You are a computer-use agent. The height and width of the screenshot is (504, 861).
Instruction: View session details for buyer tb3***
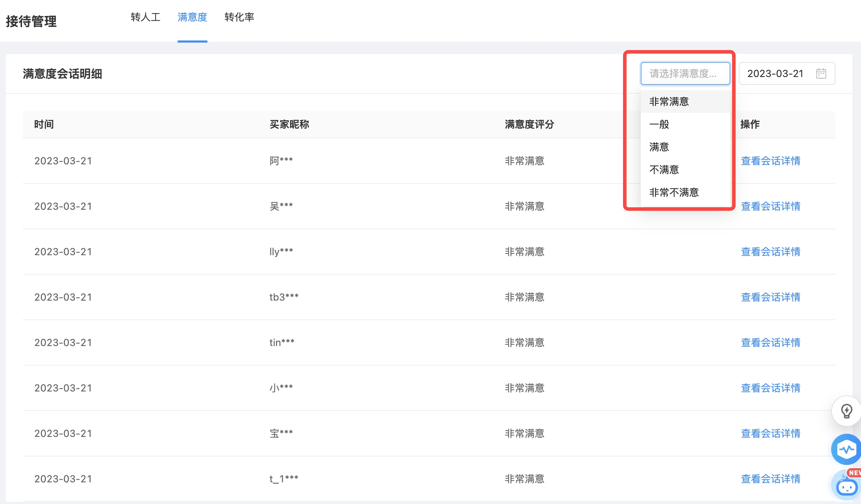[x=770, y=297]
